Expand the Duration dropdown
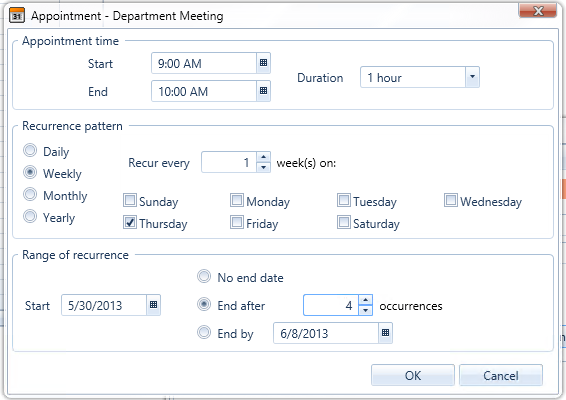 click(472, 77)
